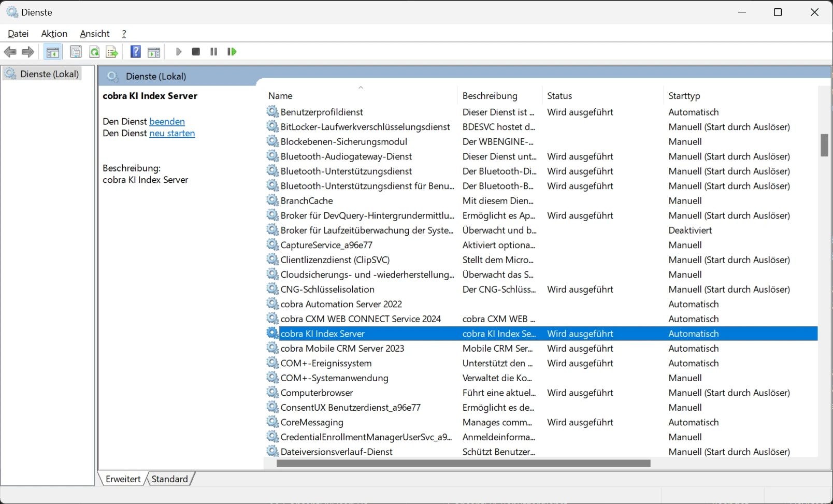Open the Properties toolbar icon
The height and width of the screenshot is (504, 833).
click(x=76, y=52)
